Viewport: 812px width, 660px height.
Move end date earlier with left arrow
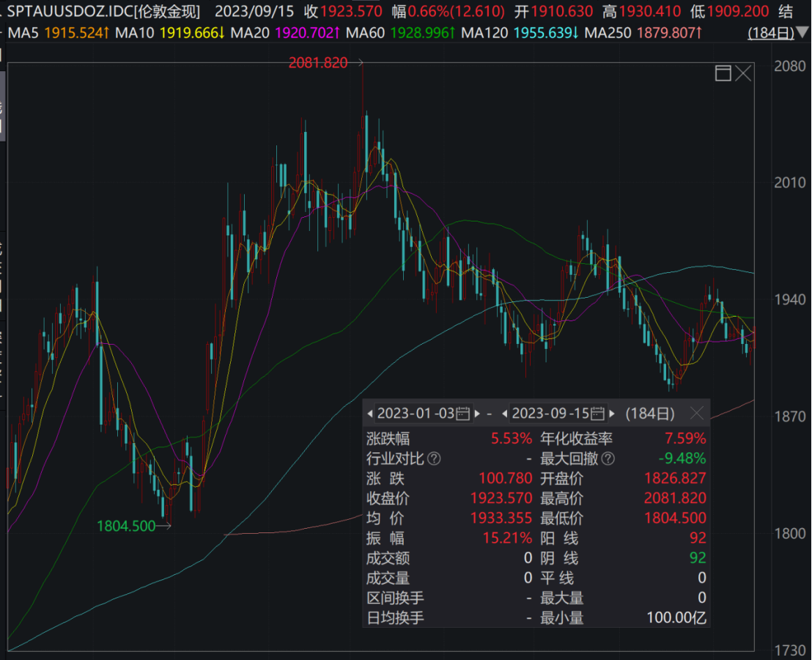[x=506, y=414]
